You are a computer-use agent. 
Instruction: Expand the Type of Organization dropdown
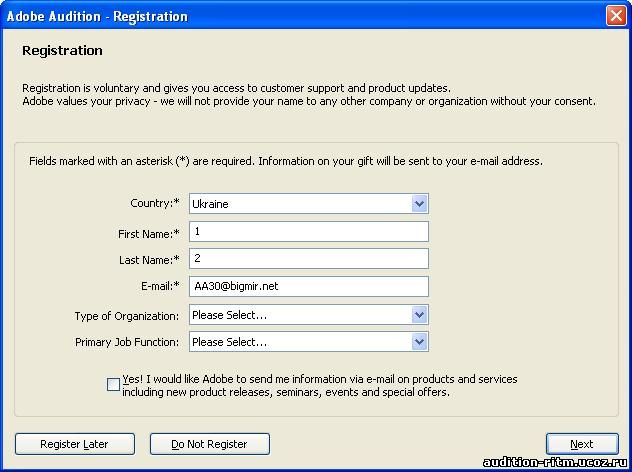[309, 315]
